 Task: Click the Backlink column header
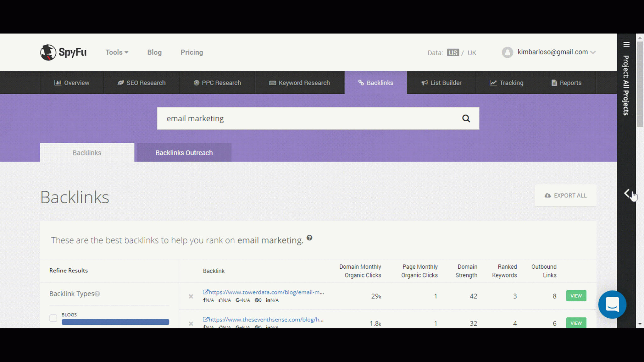214,271
